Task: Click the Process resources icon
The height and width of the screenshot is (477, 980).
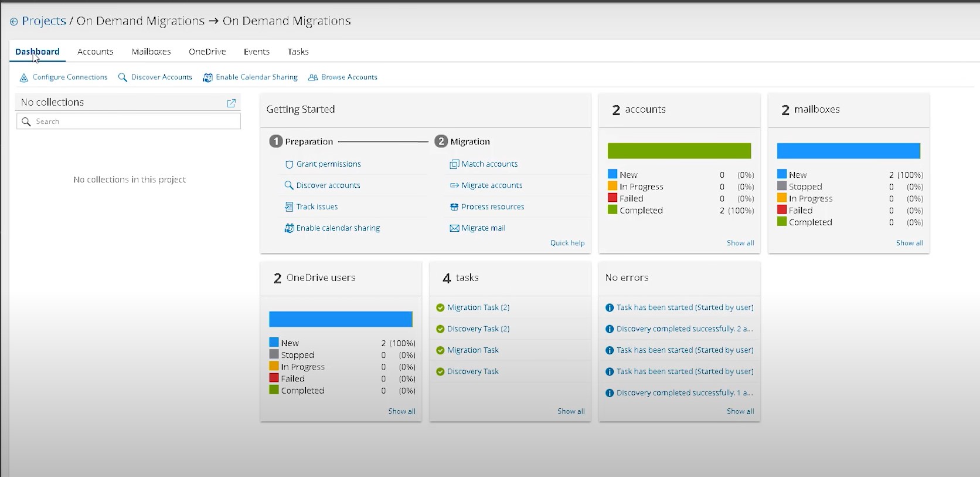Action: point(454,207)
